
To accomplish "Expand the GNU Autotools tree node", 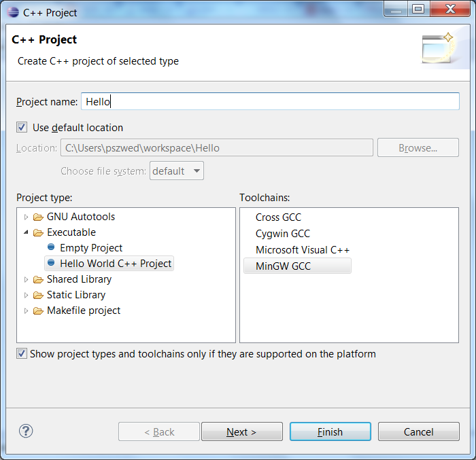I will (27, 217).
